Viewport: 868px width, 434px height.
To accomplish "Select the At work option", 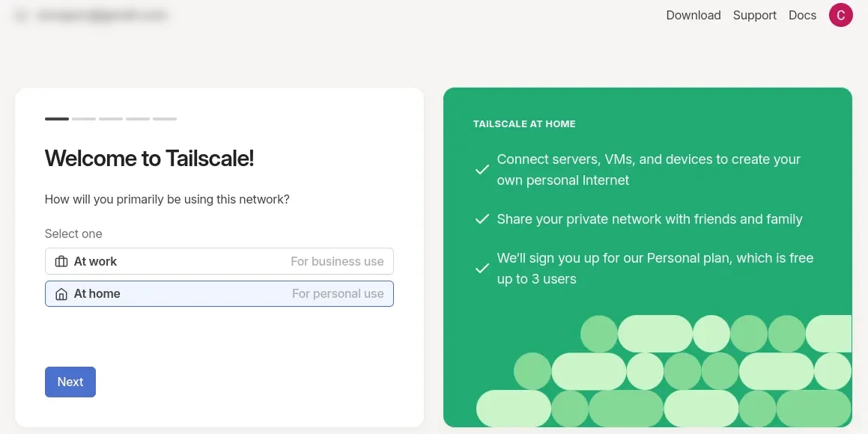I will click(x=219, y=261).
